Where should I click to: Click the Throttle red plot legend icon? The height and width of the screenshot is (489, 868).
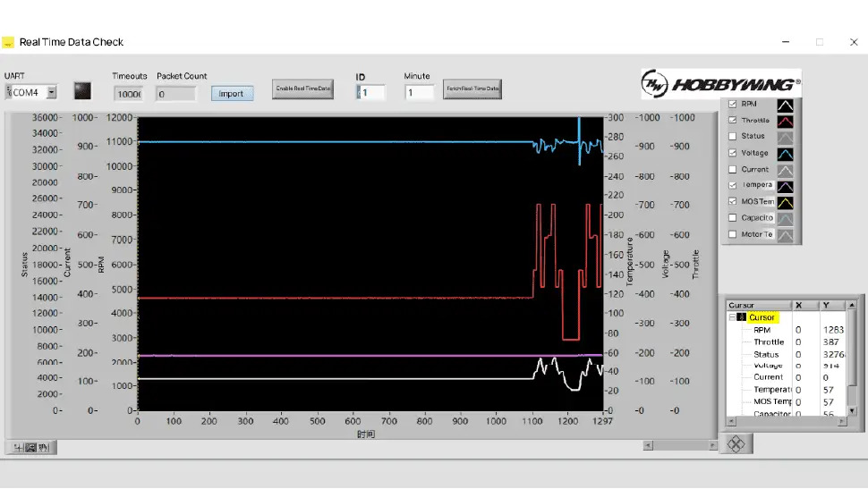[x=785, y=122]
